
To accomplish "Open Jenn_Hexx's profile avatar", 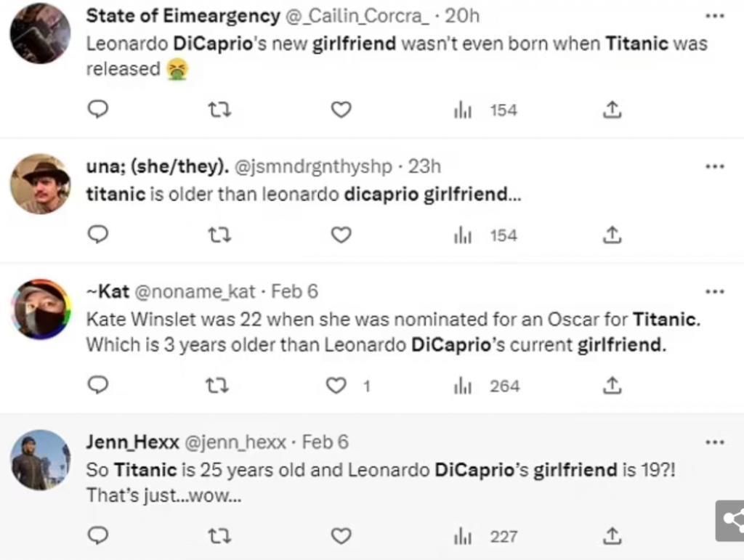I will coord(40,460).
